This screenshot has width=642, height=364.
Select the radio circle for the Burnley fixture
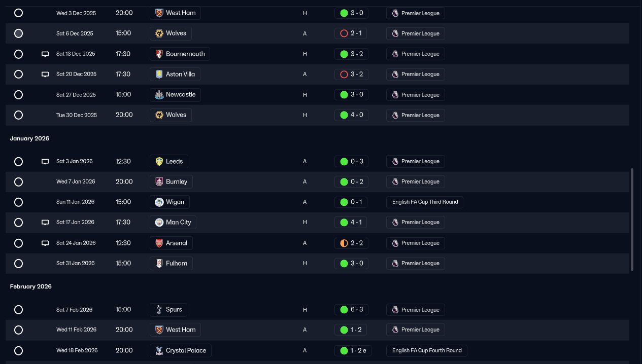pos(18,181)
